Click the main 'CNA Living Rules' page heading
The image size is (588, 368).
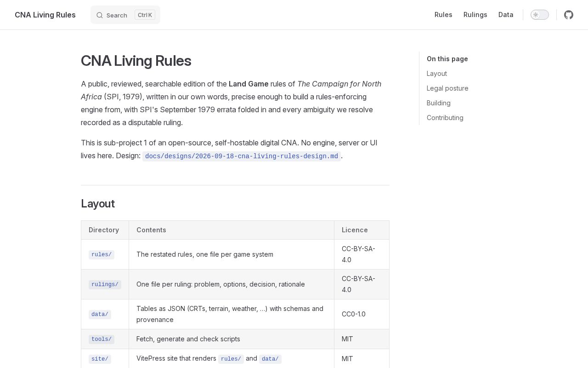coord(136,61)
